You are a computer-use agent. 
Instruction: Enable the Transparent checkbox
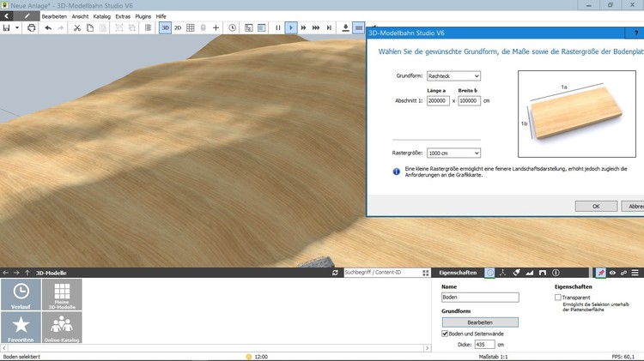[x=558, y=298]
